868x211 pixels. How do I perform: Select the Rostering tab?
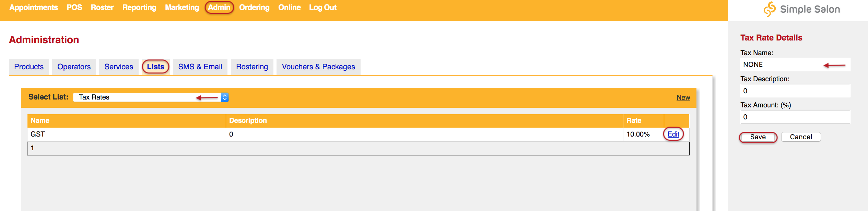click(x=252, y=67)
